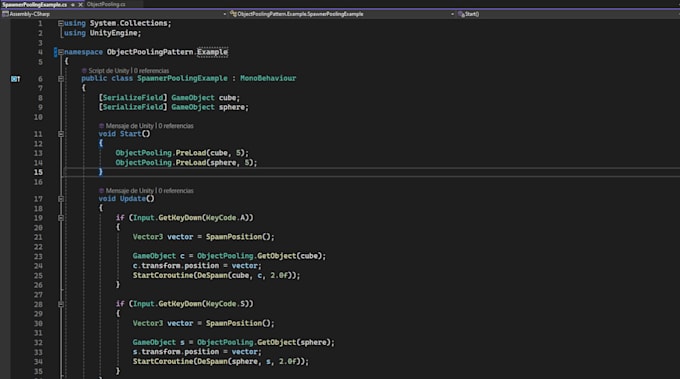Collapse the SpawnerPoolingExample class block
The image size is (680, 379).
coord(61,78)
